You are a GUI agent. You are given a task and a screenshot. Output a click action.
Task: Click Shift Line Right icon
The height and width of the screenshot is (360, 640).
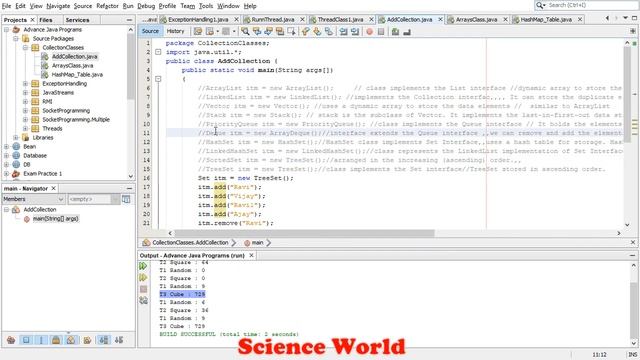[x=355, y=31]
